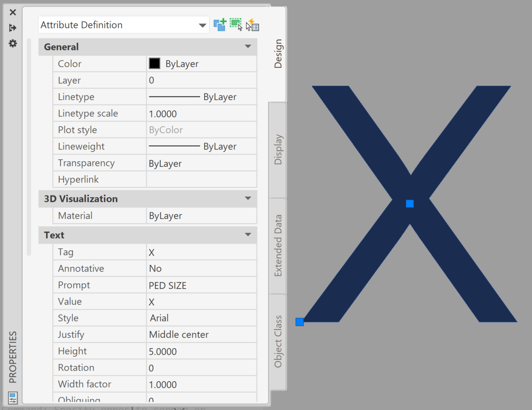Select the Linetype ByLayer value
The image size is (532, 410).
[202, 97]
